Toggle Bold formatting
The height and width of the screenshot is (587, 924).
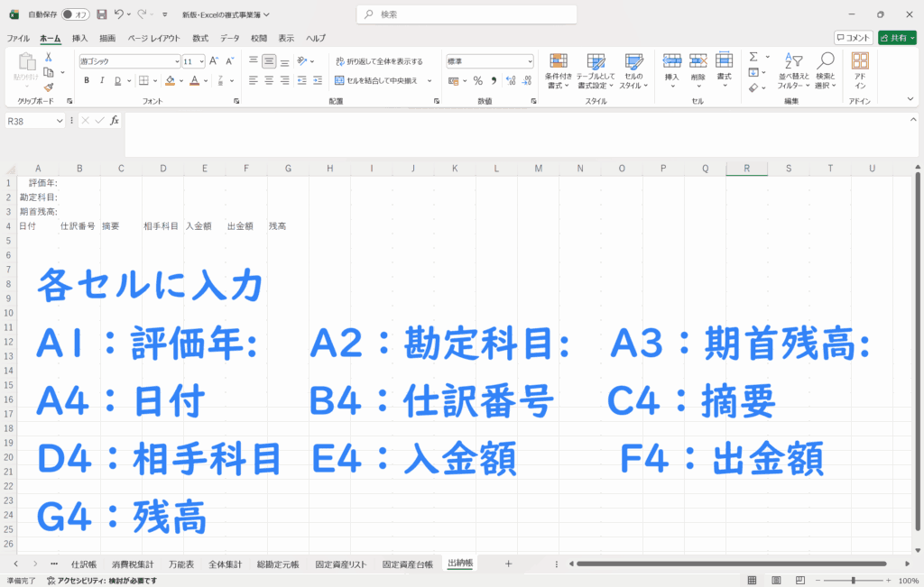[87, 80]
